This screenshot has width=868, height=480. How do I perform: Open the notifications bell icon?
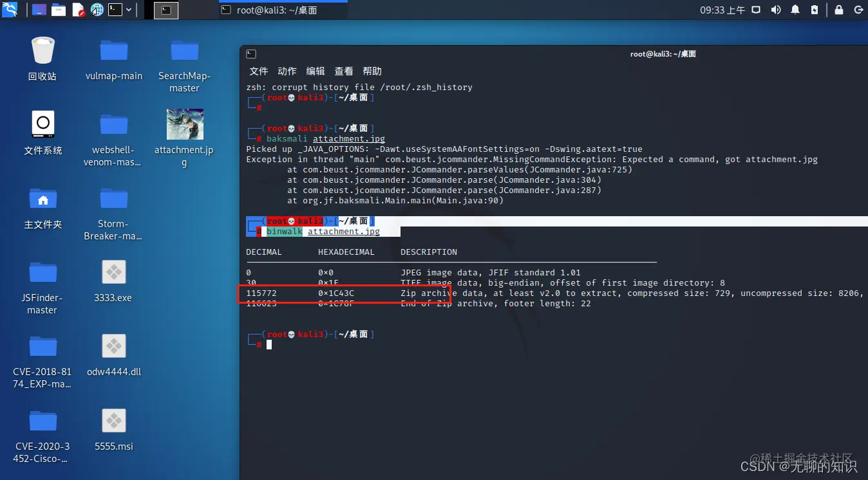[795, 10]
